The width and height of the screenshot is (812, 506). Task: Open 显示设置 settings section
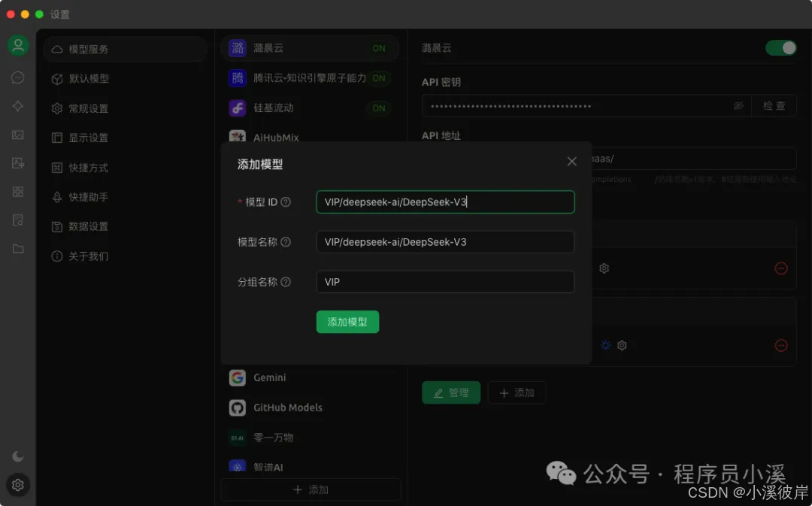click(126, 138)
